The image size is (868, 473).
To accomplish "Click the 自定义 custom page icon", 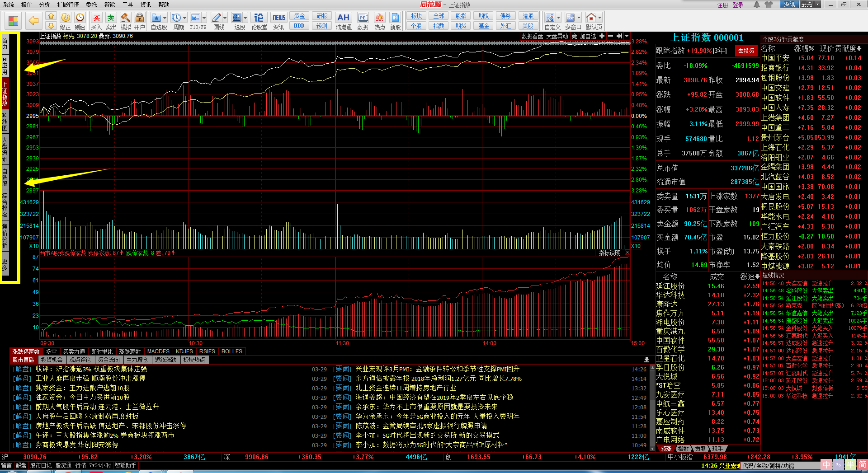I will tap(550, 18).
